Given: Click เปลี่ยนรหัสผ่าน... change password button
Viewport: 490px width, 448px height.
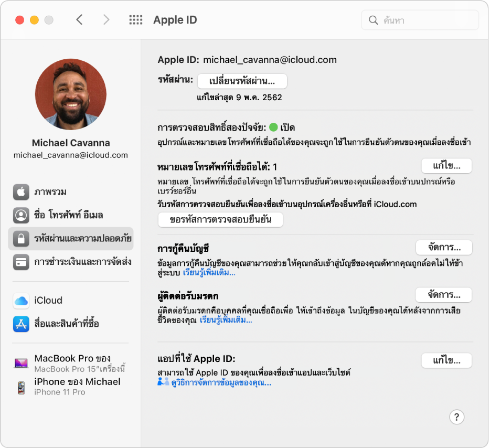Looking at the screenshot, I should 242,81.
